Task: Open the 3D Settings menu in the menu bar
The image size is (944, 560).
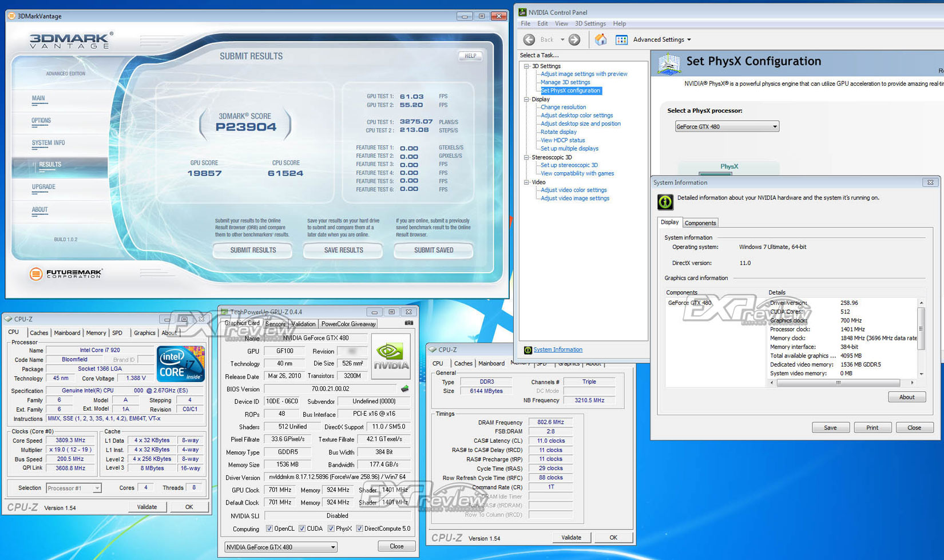Action: (590, 23)
